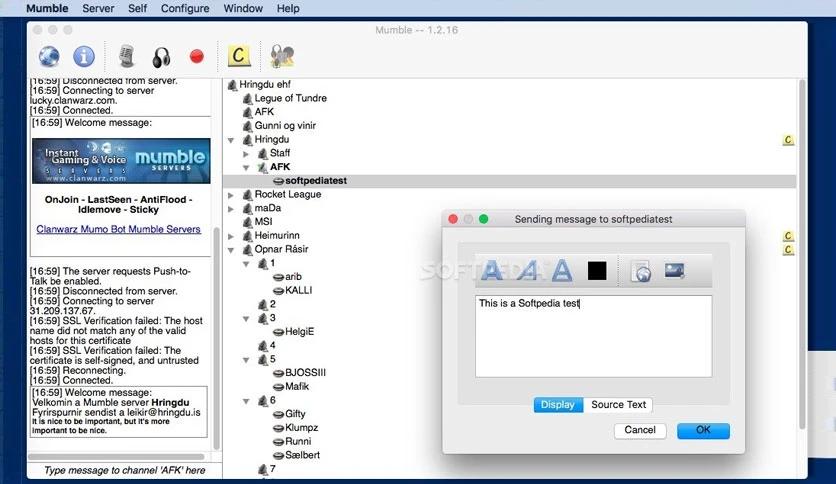Click the channel chat input field
Viewport: 836px width, 484px height.
[x=124, y=470]
